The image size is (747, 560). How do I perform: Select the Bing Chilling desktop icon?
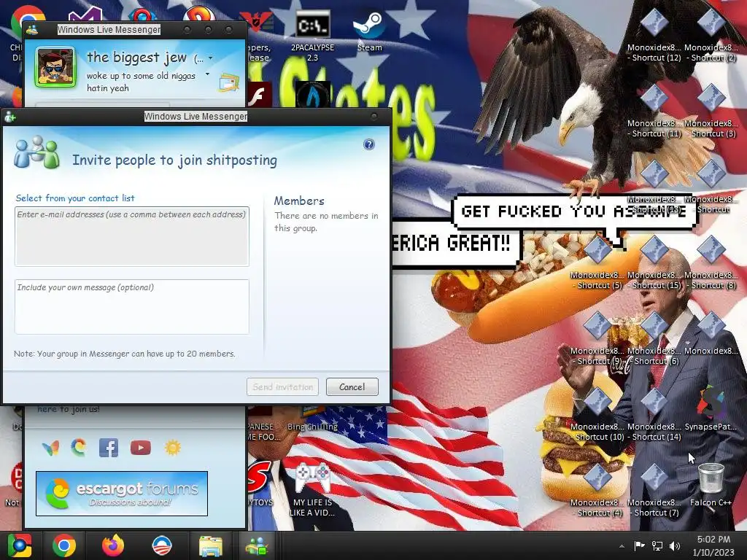point(312,419)
